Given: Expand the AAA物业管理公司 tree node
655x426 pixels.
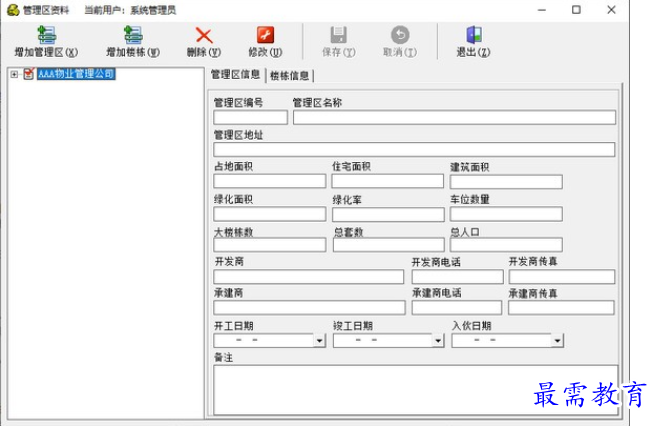Looking at the screenshot, I should pyautogui.click(x=14, y=74).
